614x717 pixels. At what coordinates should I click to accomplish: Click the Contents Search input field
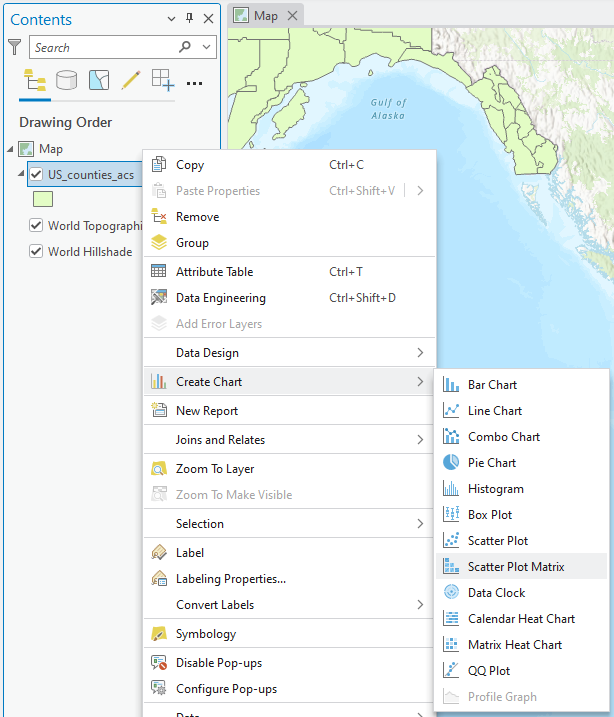(100, 47)
